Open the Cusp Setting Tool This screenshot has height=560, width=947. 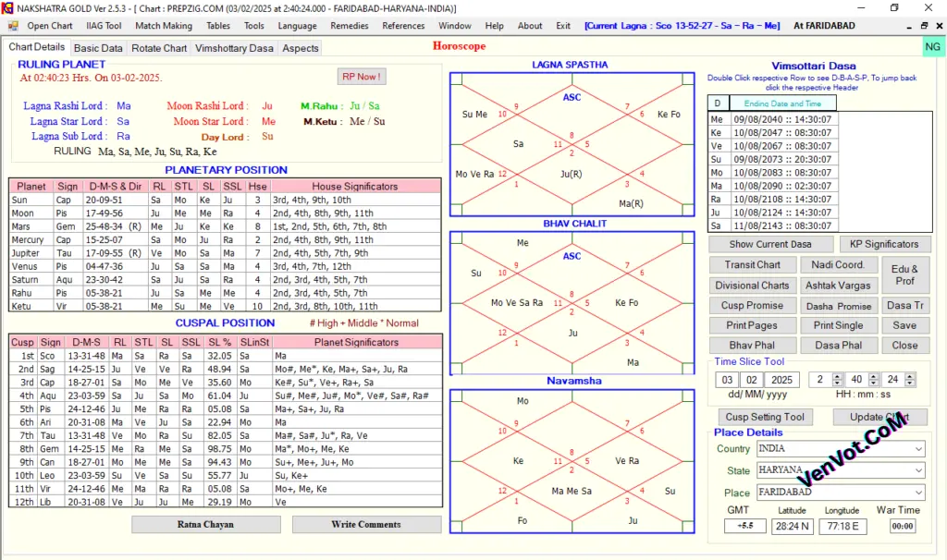tap(765, 417)
